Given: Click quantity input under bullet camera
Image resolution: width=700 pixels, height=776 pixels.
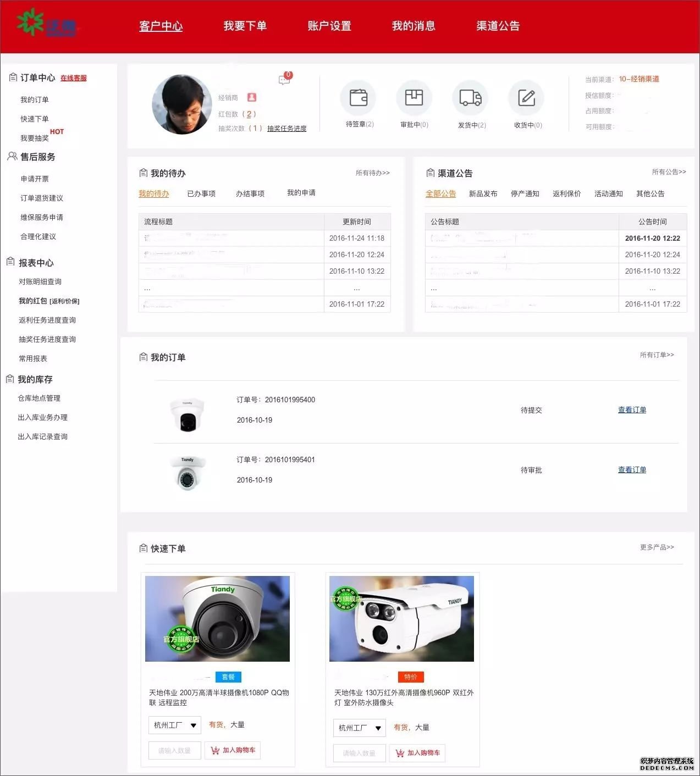Looking at the screenshot, I should (359, 753).
